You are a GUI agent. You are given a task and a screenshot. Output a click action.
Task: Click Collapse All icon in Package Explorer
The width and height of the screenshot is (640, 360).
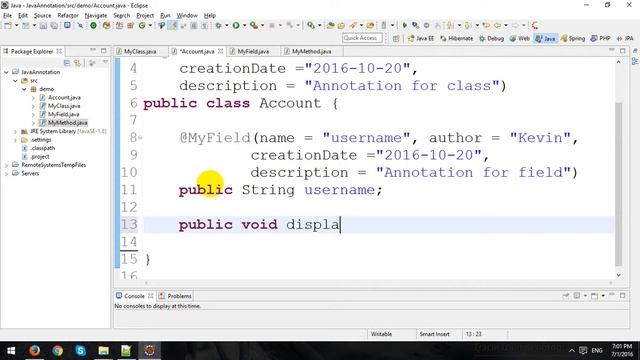pyautogui.click(x=67, y=63)
